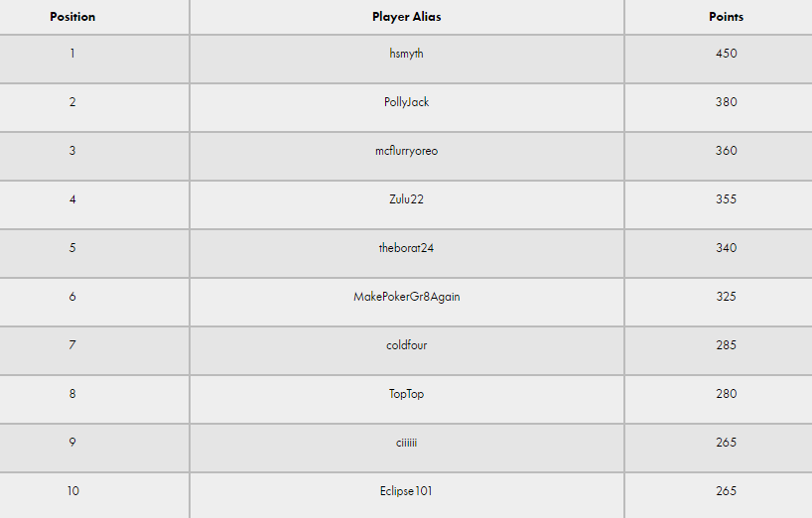Click the Player Alias column header
Screen dimensions: 812x518
[407, 17]
